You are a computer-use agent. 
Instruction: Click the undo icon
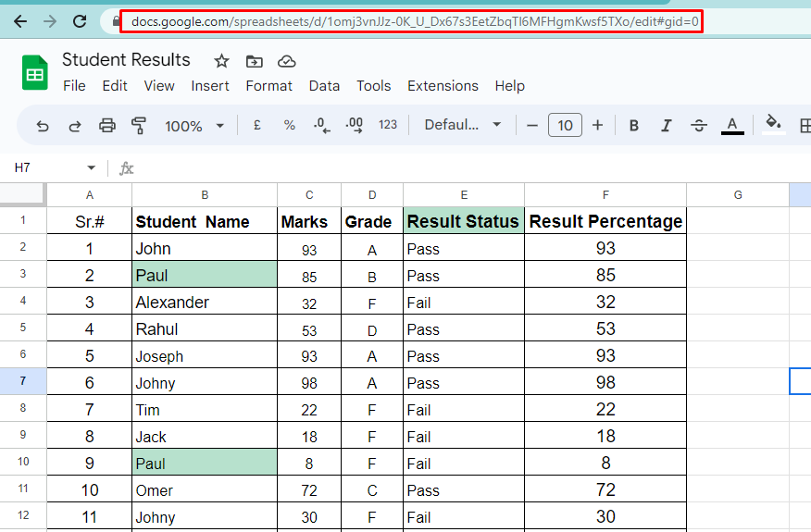pos(43,126)
